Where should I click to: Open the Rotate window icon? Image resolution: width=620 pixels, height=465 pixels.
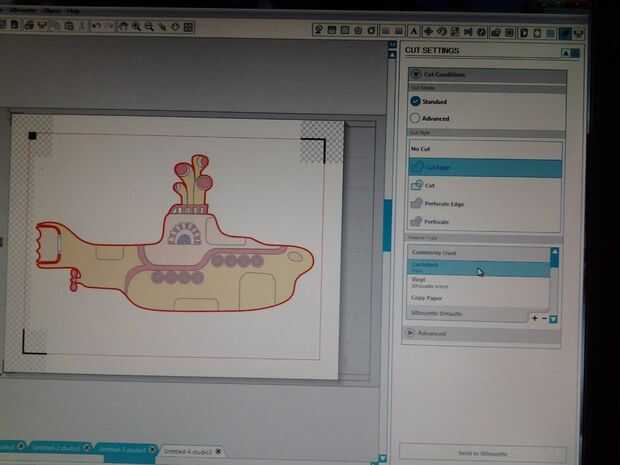point(441,31)
